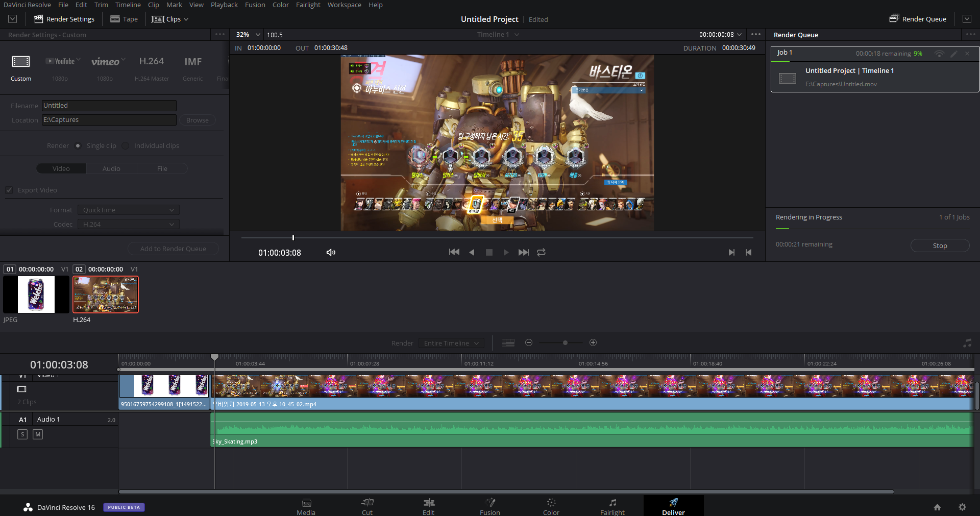
Task: Select the JPEG clip thumbnail
Action: click(36, 294)
